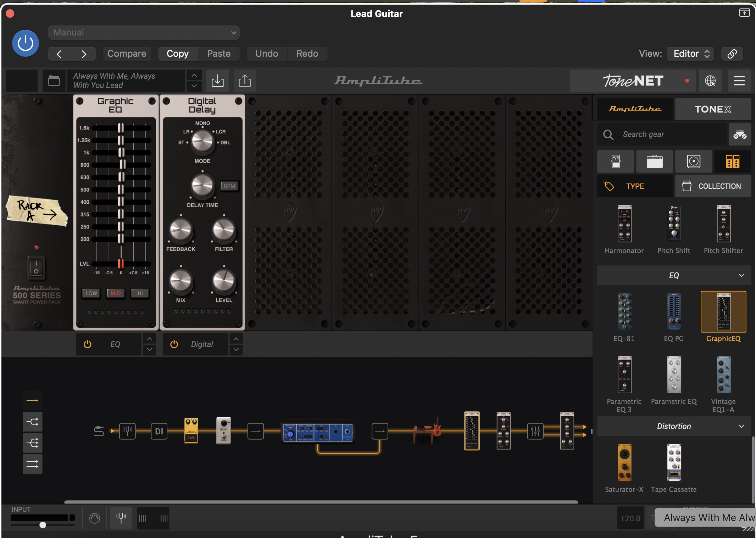Click the LVL slider on Graphic EQ
Viewport: 756px width, 538px height.
coord(121,263)
